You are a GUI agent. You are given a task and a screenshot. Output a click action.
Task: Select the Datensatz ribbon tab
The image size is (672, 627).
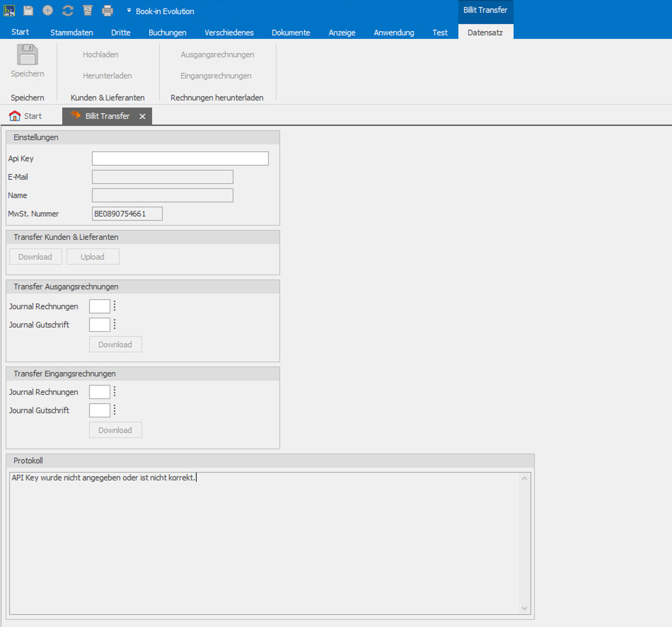click(x=485, y=32)
